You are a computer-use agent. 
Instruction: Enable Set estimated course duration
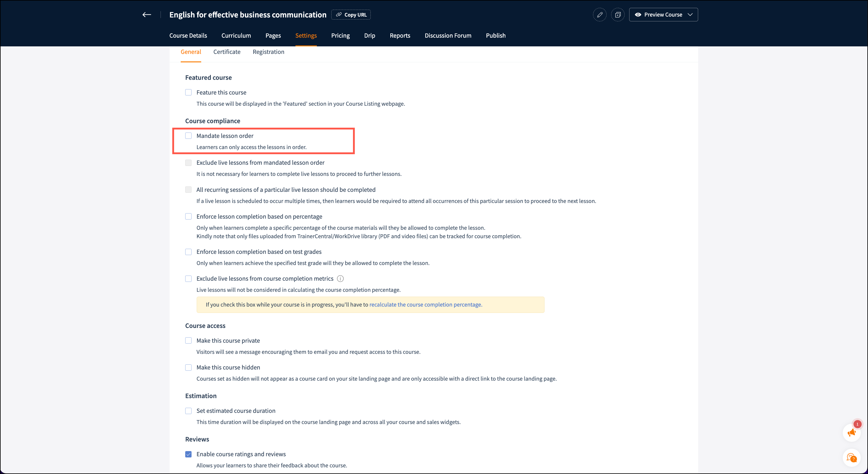(x=188, y=411)
